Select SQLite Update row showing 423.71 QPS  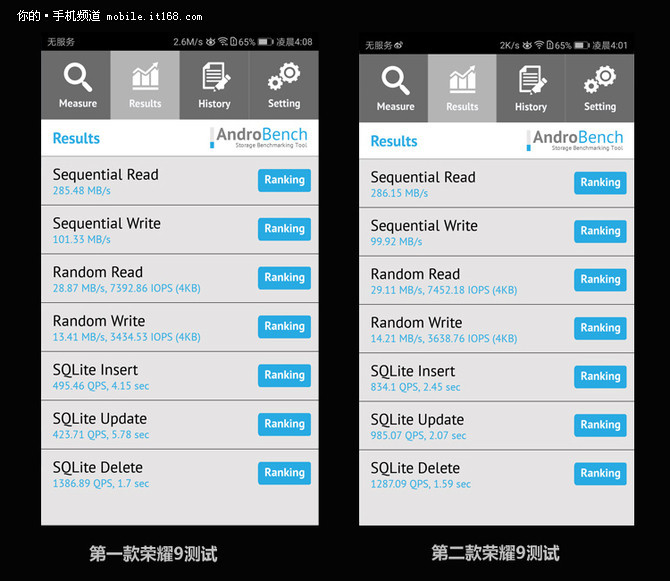(180, 425)
